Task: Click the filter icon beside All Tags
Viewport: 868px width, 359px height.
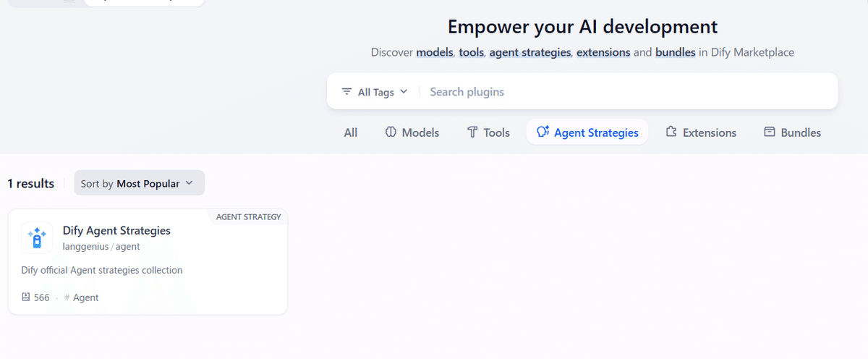Action: point(347,92)
